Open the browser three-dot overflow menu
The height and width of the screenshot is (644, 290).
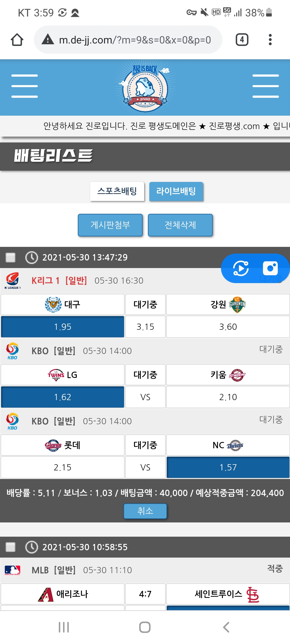click(270, 40)
